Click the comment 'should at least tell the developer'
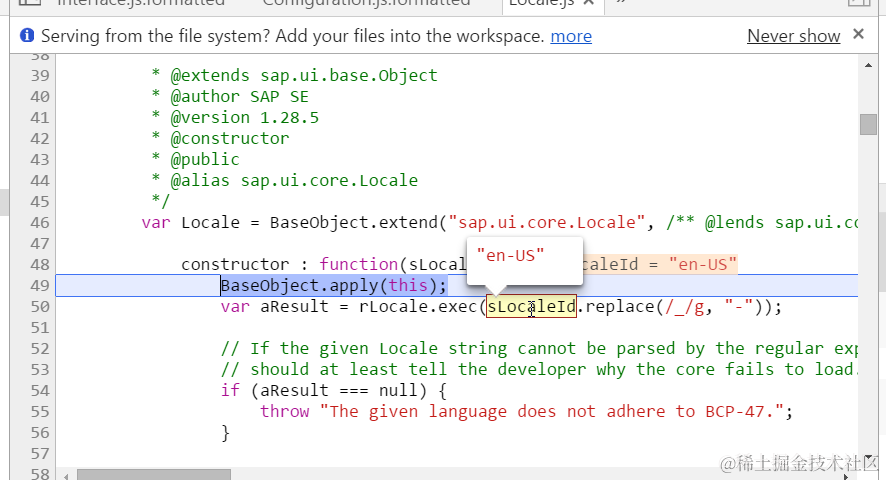Screen dimensions: 886x480 point(418,370)
